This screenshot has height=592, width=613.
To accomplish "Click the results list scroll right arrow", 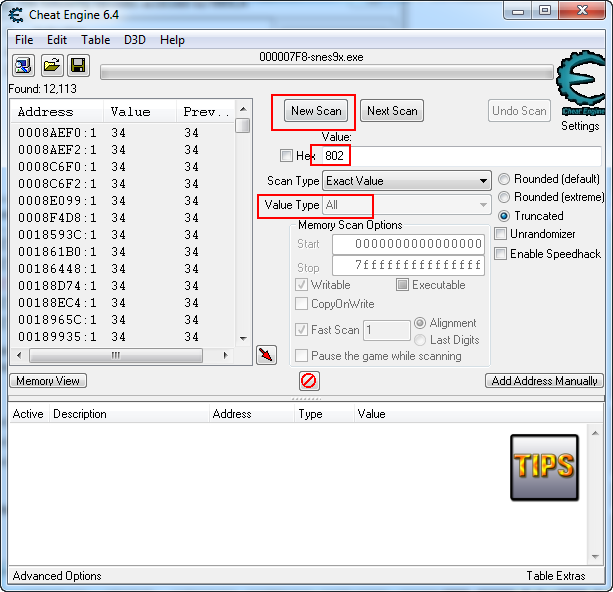I will click(x=226, y=355).
